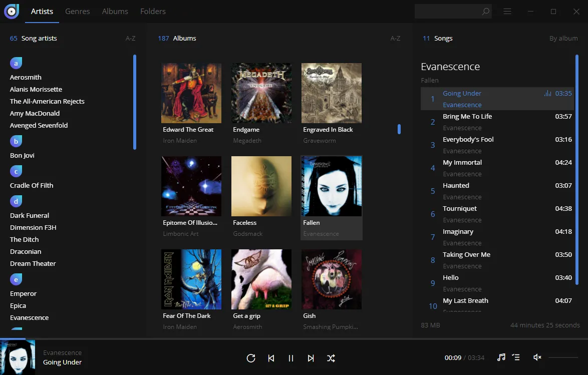This screenshot has width=588, height=375.
Task: Switch to the Folders tab
Action: tap(153, 11)
